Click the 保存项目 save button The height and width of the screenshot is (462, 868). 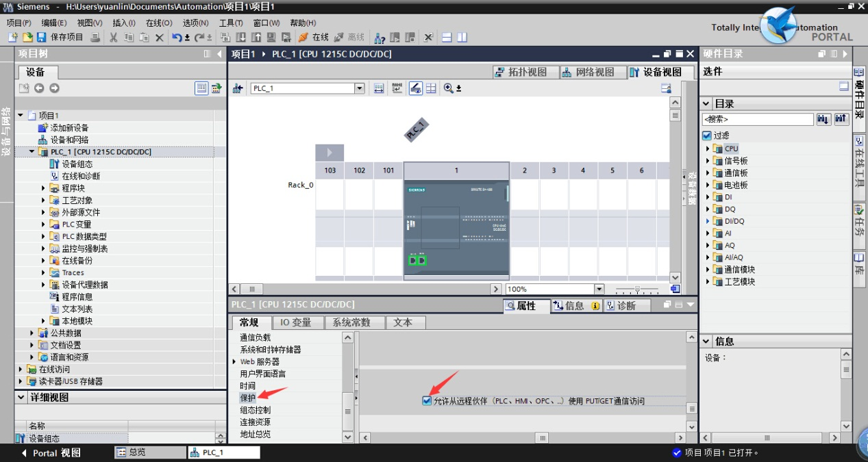[60, 37]
